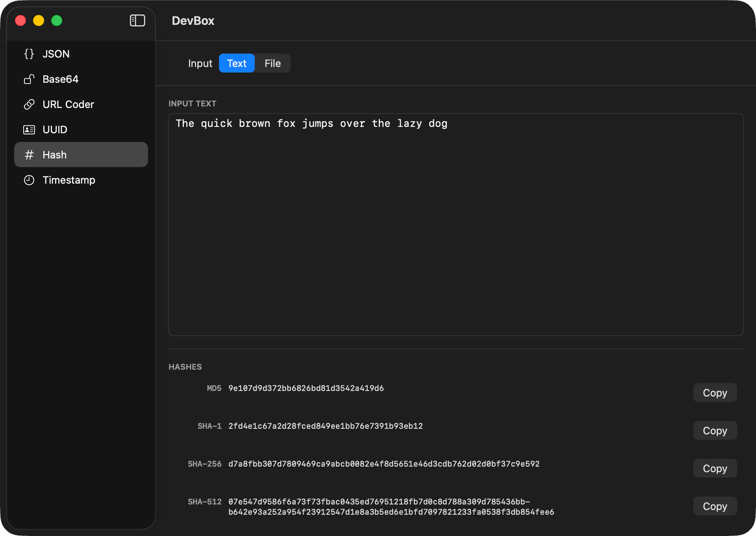Click the Timestamp clock icon
This screenshot has height=536, width=756.
[x=29, y=180]
